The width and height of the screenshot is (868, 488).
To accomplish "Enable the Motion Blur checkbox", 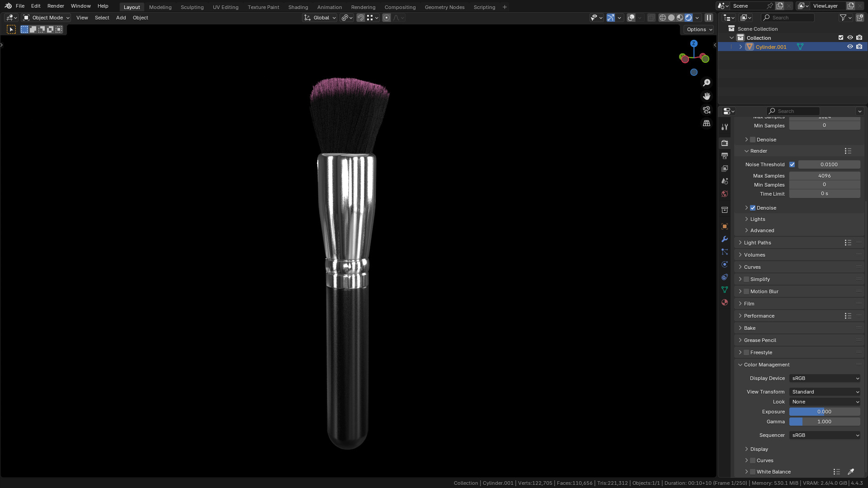I will point(746,291).
